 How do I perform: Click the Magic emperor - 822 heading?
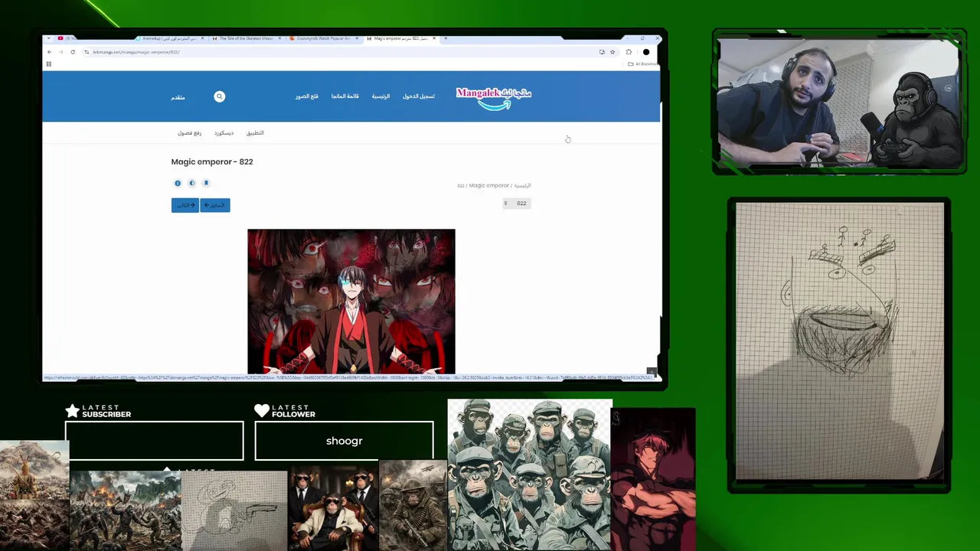click(x=212, y=161)
